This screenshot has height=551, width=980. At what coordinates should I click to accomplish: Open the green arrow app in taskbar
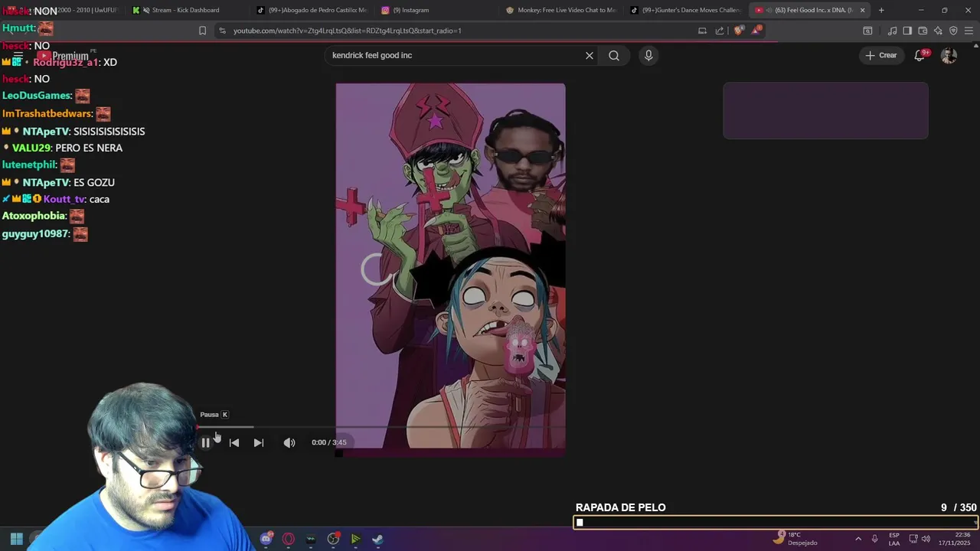355,539
